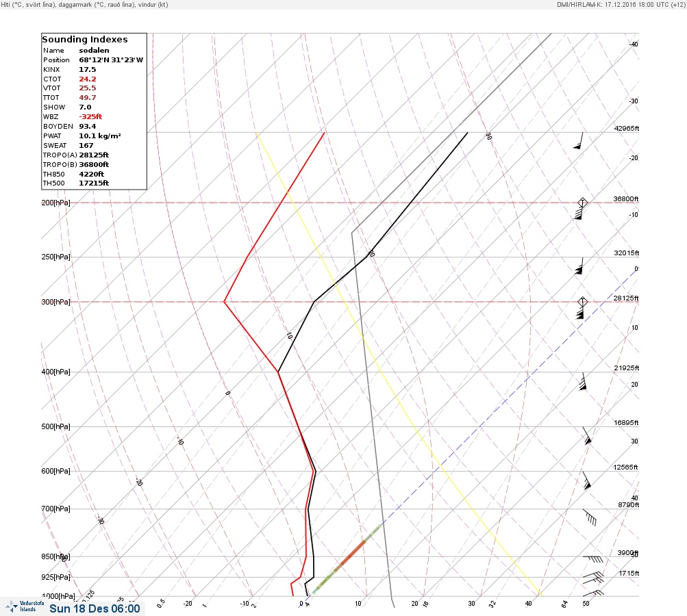687x616 pixels.
Task: Click the TH850 value 4220ft
Action: [x=91, y=175]
